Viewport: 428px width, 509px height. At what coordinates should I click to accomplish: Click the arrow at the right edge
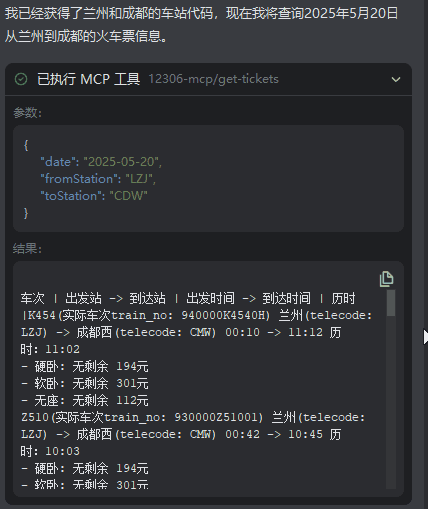click(425, 337)
